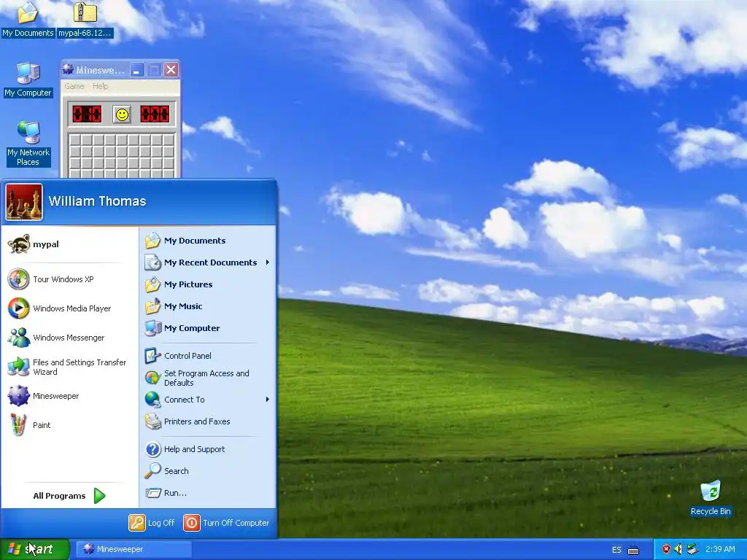747x560 pixels.
Task: Select the Recycle Bin desktop icon
Action: [x=711, y=499]
